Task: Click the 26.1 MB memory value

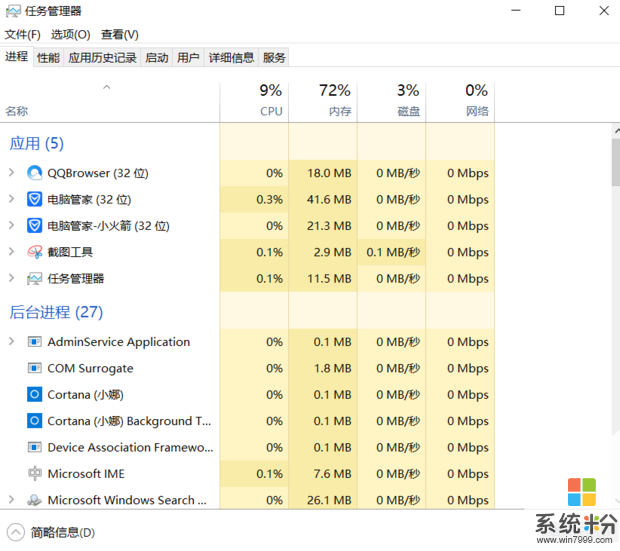Action: (x=329, y=500)
